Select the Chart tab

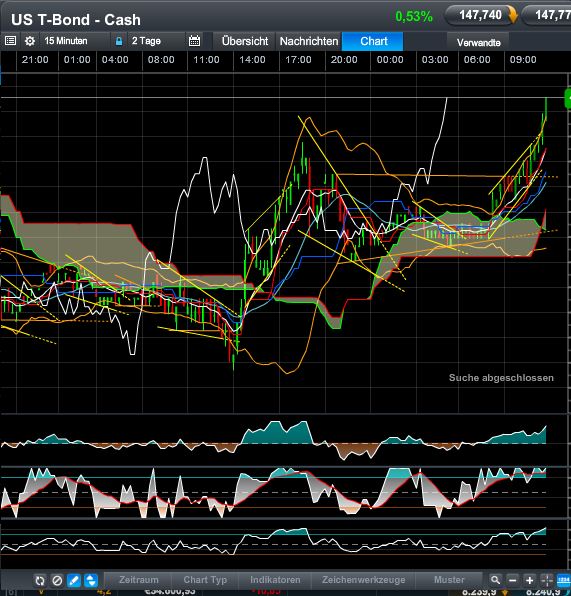click(373, 41)
